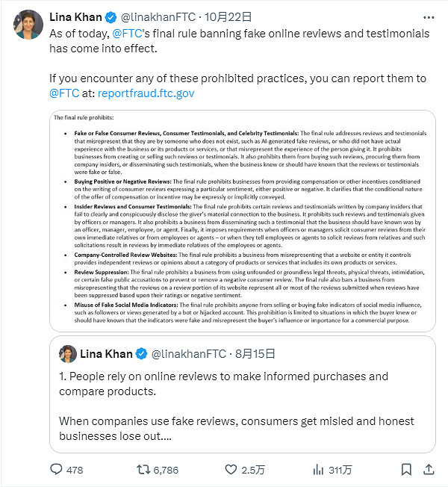Click Lina Khan's profile avatar at top
448x487 pixels.
28,23
